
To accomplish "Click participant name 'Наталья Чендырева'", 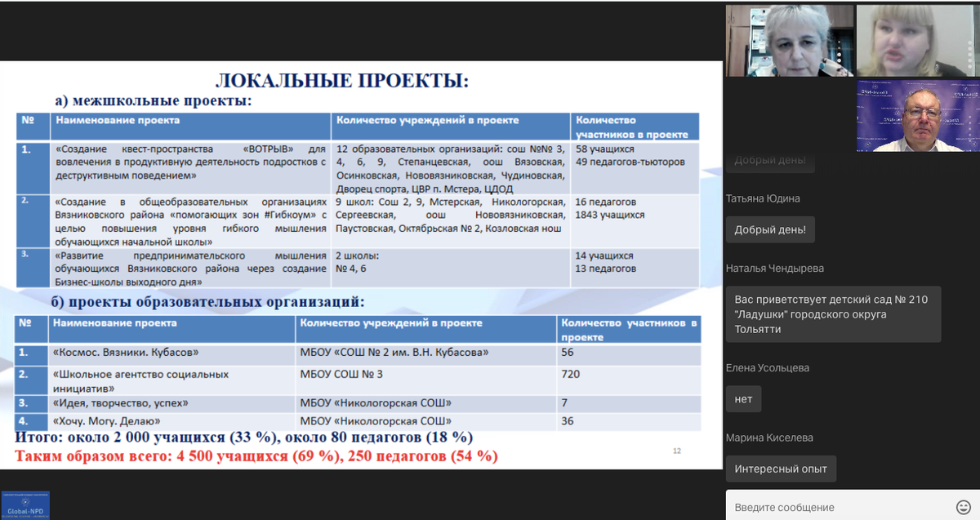I will click(x=774, y=268).
